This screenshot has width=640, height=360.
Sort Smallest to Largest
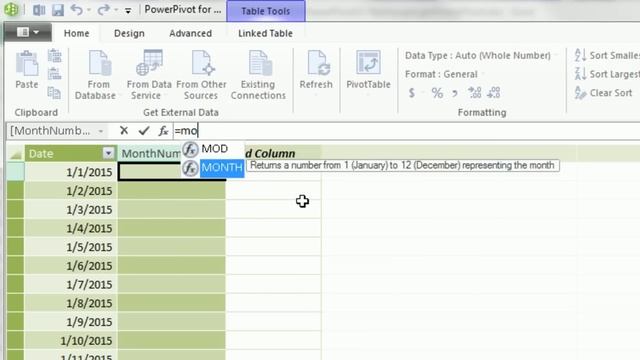click(x=607, y=56)
